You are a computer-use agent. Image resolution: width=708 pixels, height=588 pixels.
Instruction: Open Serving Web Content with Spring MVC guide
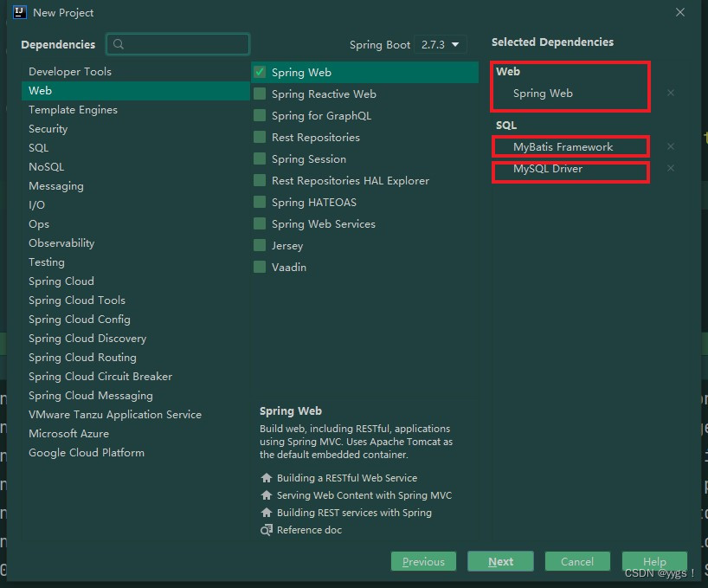pyautogui.click(x=364, y=495)
